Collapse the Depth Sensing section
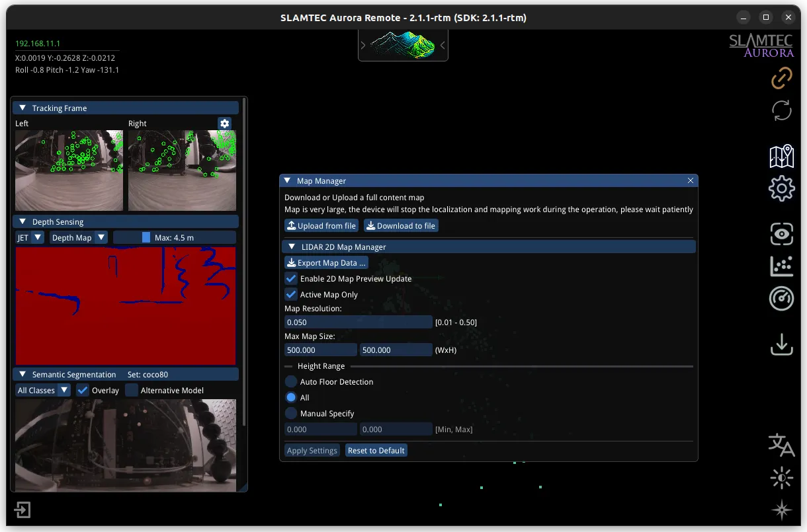This screenshot has height=532, width=807. 22,221
